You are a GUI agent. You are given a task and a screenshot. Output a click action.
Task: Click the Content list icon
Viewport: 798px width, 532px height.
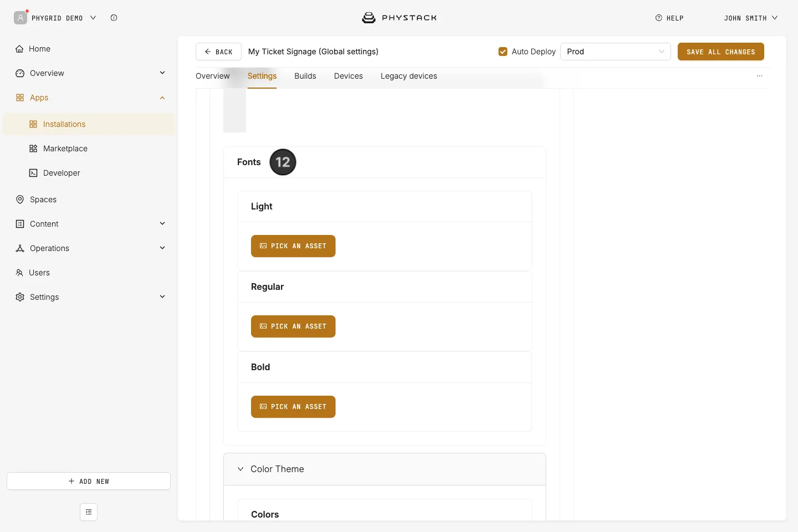click(x=20, y=224)
